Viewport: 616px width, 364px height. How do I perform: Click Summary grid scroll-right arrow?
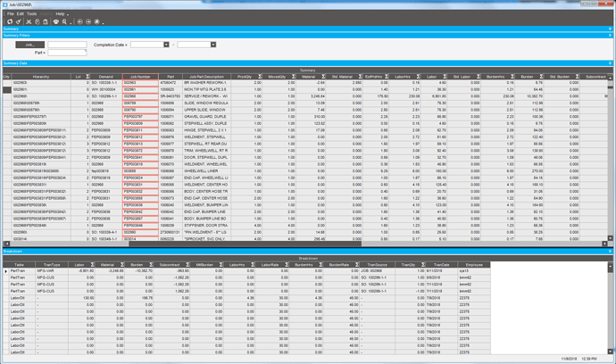(604, 244)
